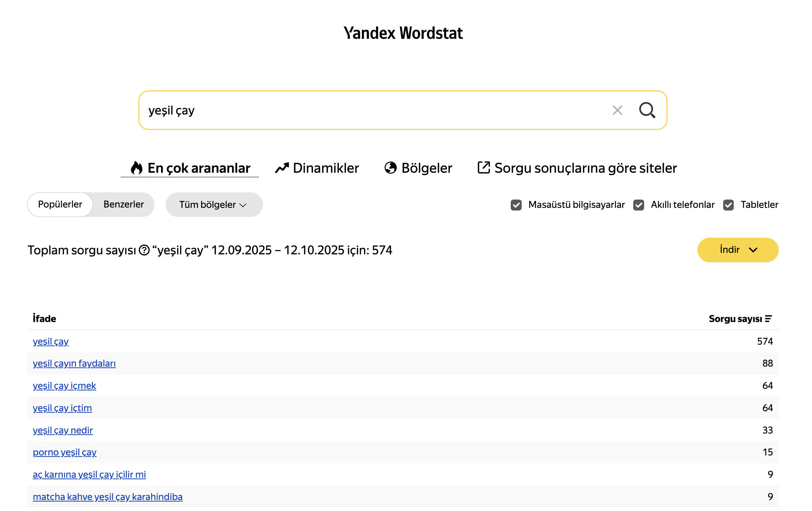This screenshot has height=511, width=812.
Task: Click the trend arrow icon on Dinamikler
Action: coord(282,168)
